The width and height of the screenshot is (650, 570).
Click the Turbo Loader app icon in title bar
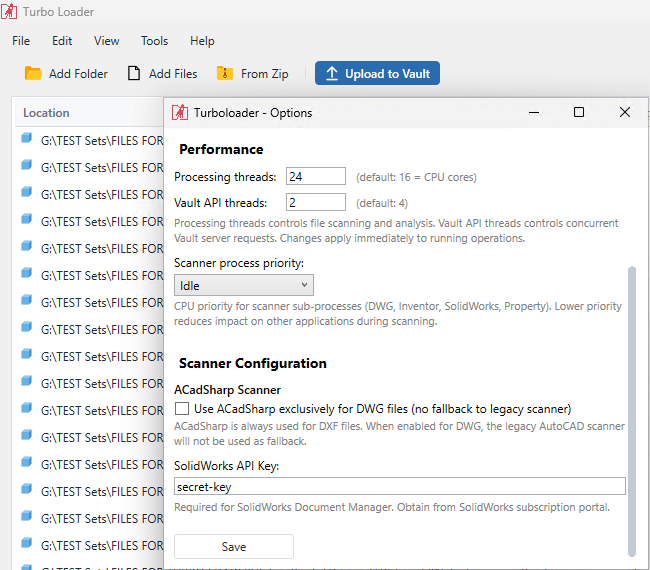(9, 12)
